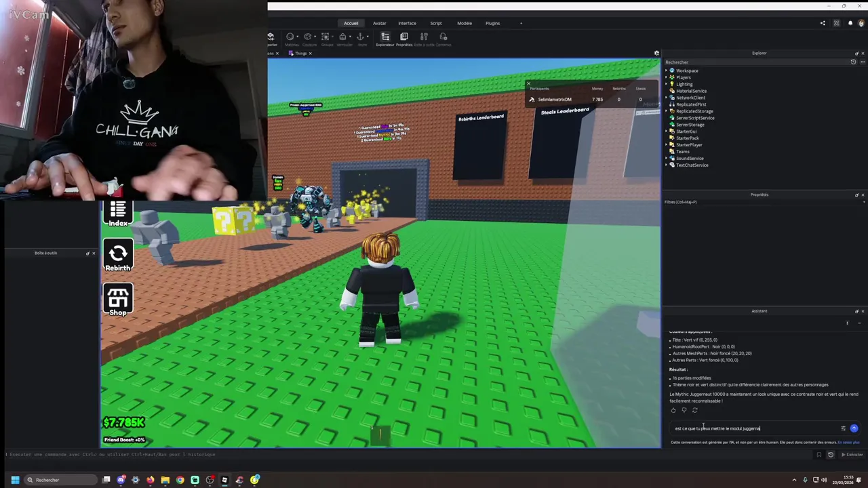
Task: Open the Assistant prompt settings sliders icon
Action: click(843, 428)
